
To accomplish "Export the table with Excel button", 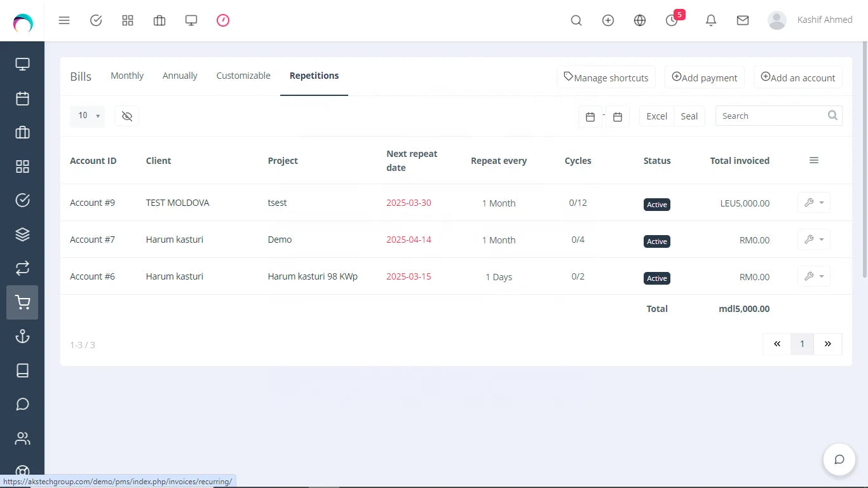I will pos(656,116).
